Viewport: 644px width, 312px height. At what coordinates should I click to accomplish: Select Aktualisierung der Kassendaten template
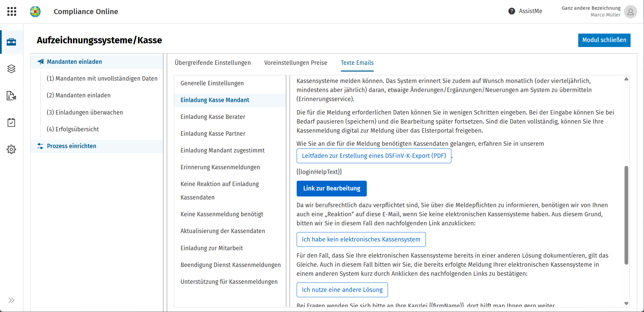230,231
